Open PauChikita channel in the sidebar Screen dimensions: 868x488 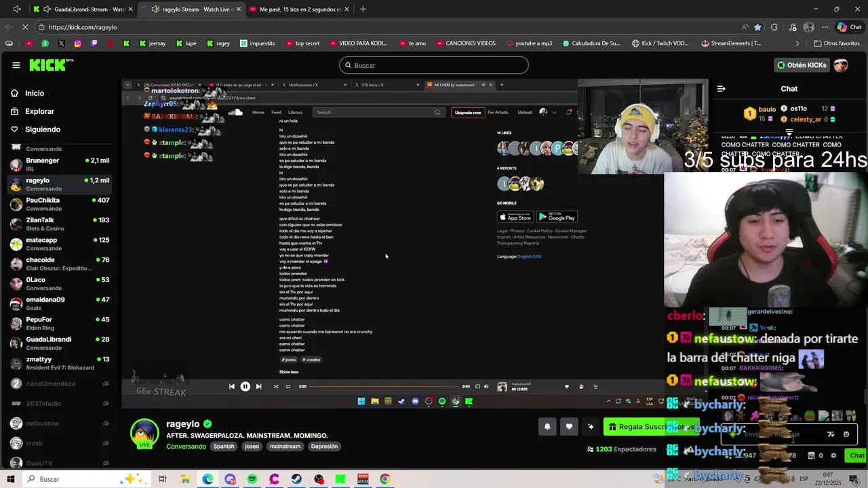[x=59, y=204]
